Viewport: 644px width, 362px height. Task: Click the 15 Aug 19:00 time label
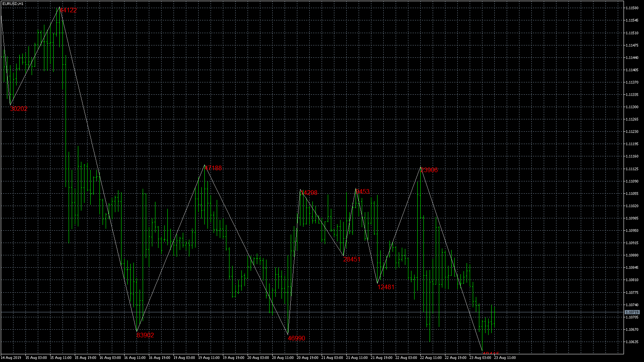click(x=86, y=358)
